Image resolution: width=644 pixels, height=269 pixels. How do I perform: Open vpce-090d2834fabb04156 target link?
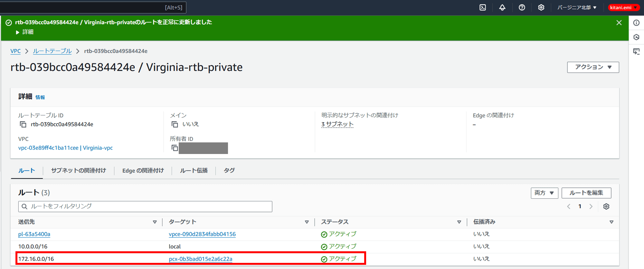202,234
